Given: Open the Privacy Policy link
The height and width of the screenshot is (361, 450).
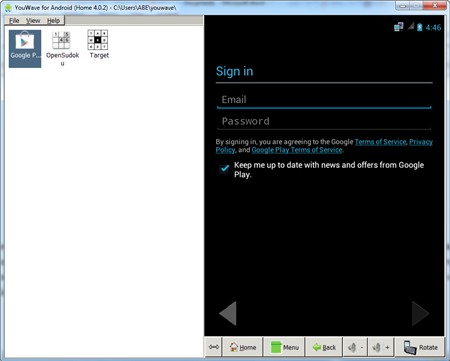Looking at the screenshot, I should (x=421, y=142).
